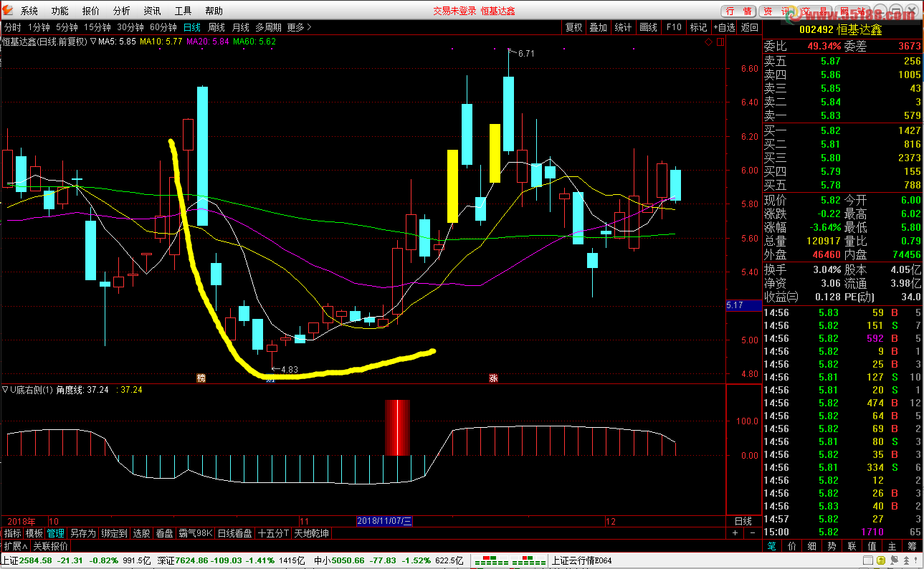The image size is (924, 569).
Task: Select the 势 trend tab
Action: coord(832,546)
